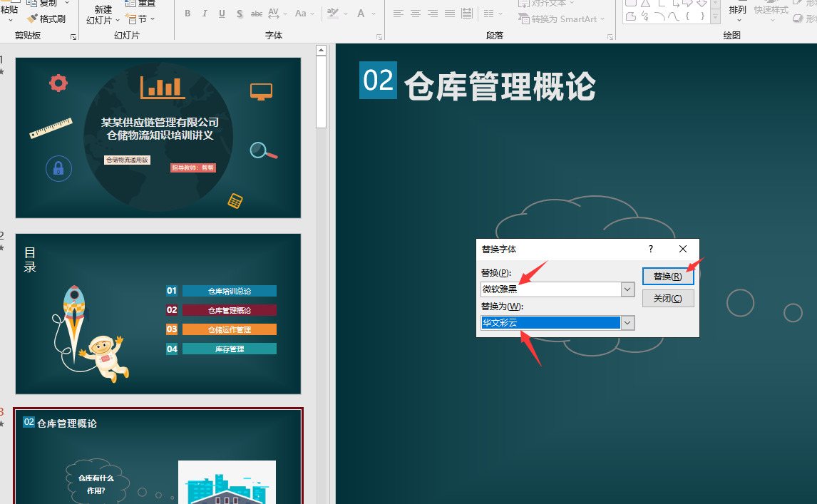Click the Copy (复制) icon
This screenshot has width=817, height=504.
click(x=31, y=3)
